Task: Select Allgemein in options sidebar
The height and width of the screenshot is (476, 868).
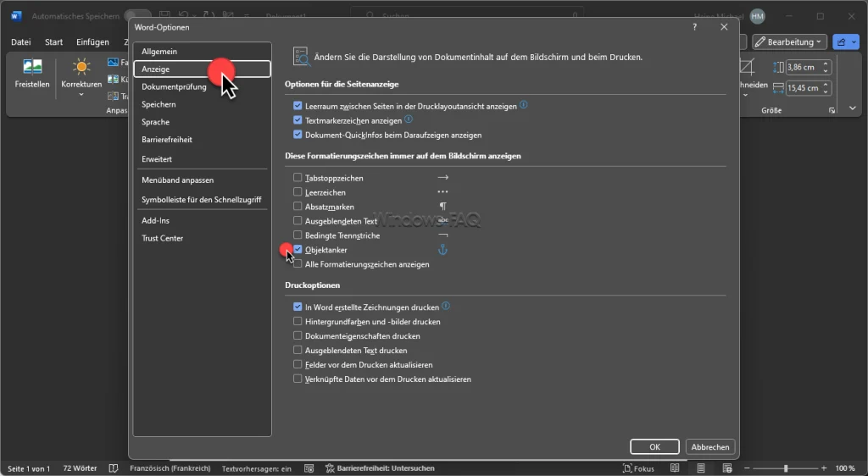Action: 202,52
